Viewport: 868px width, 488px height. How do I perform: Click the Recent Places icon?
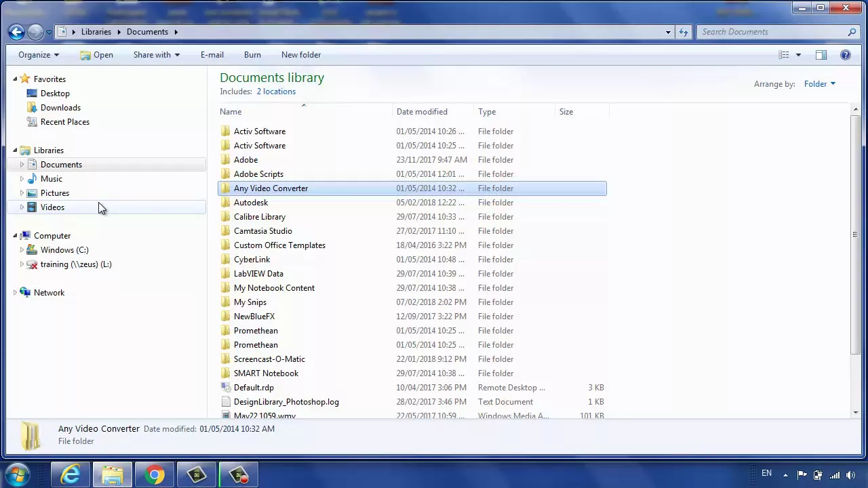[32, 122]
